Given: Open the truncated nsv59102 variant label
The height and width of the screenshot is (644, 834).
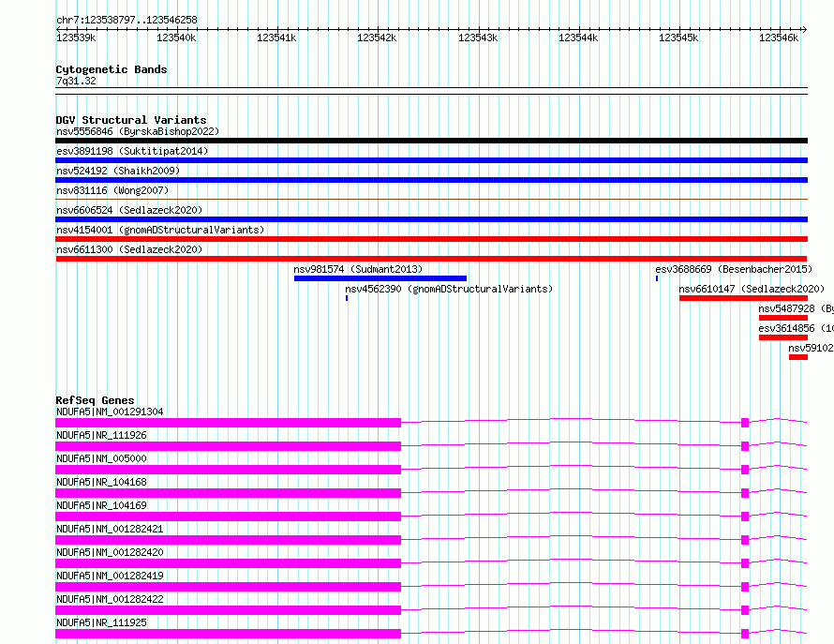Looking at the screenshot, I should [x=811, y=348].
